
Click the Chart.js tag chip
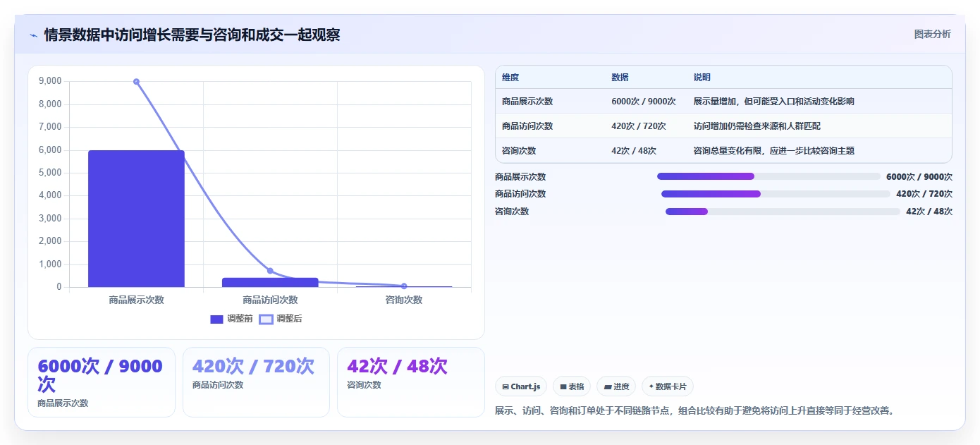pyautogui.click(x=521, y=386)
